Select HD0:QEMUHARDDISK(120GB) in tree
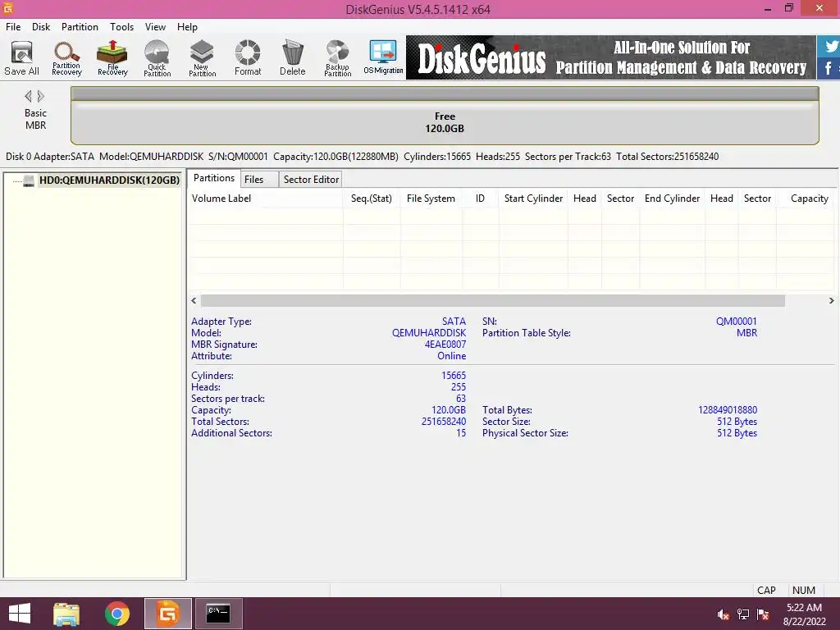This screenshot has width=840, height=630. [x=109, y=180]
